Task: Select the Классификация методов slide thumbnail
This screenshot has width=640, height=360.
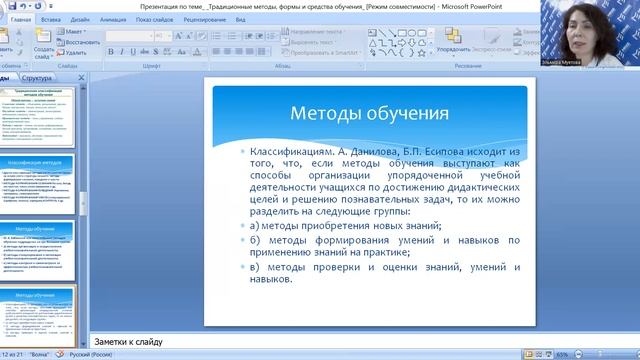Action: point(37,184)
